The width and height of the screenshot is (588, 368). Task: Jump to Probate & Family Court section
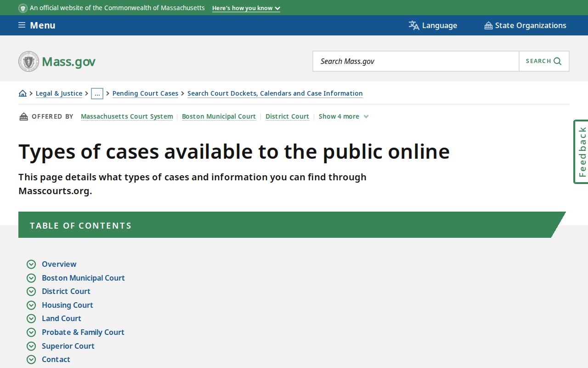(x=83, y=332)
